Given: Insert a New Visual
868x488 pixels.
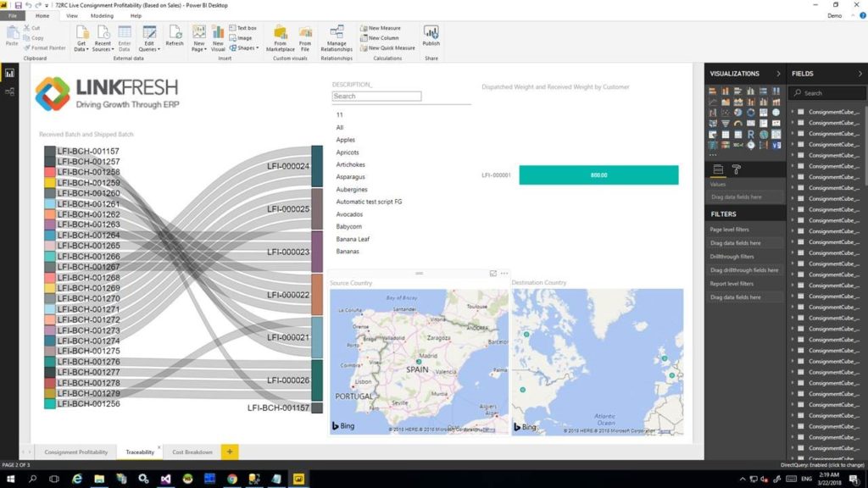Looking at the screenshot, I should 218,38.
